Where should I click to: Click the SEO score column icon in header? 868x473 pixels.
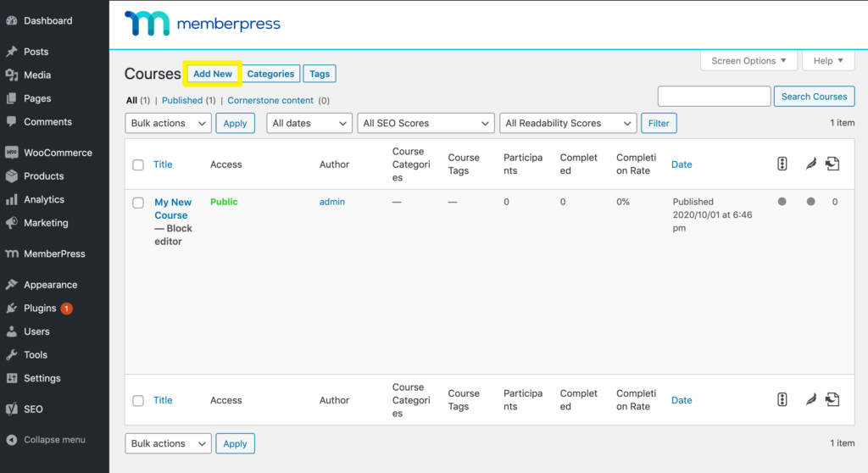tap(782, 164)
